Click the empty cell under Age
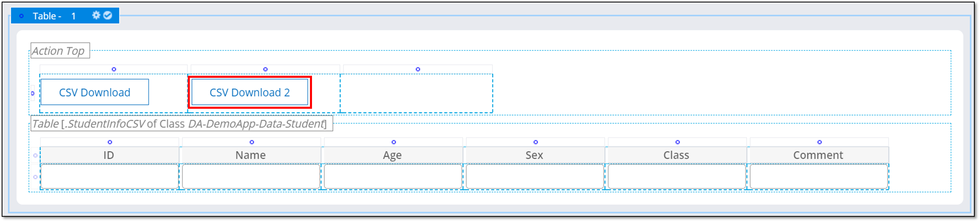 393,176
